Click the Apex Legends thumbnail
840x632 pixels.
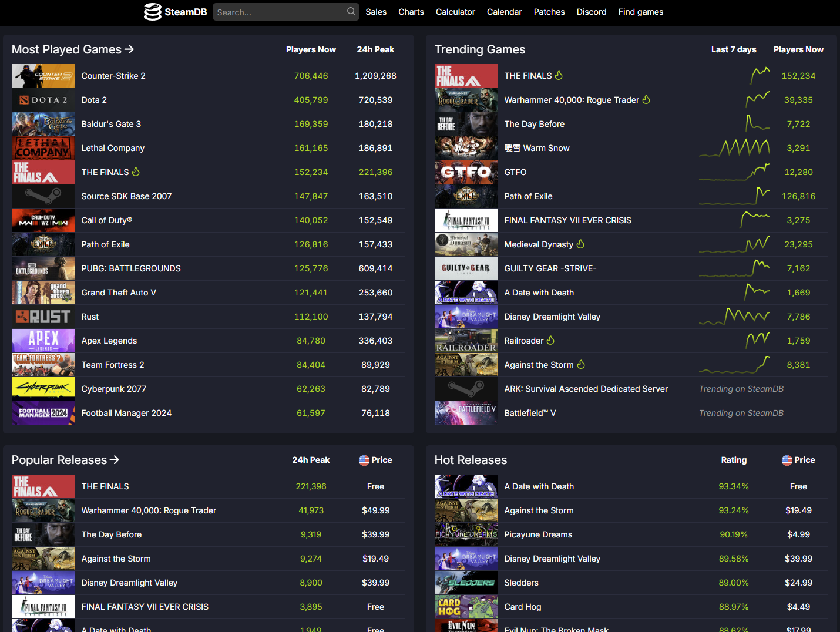point(43,341)
